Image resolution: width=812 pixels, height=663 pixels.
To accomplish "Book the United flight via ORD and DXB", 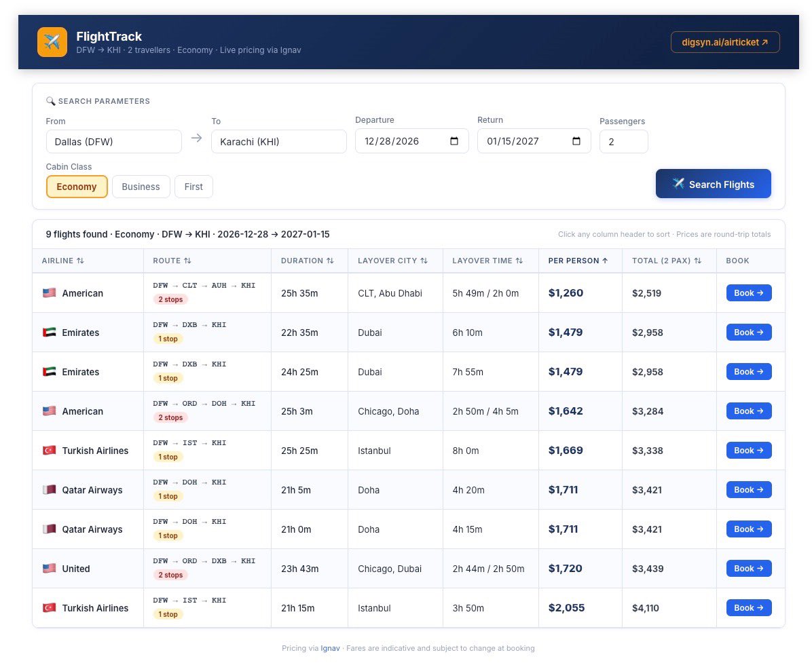I will tap(749, 568).
